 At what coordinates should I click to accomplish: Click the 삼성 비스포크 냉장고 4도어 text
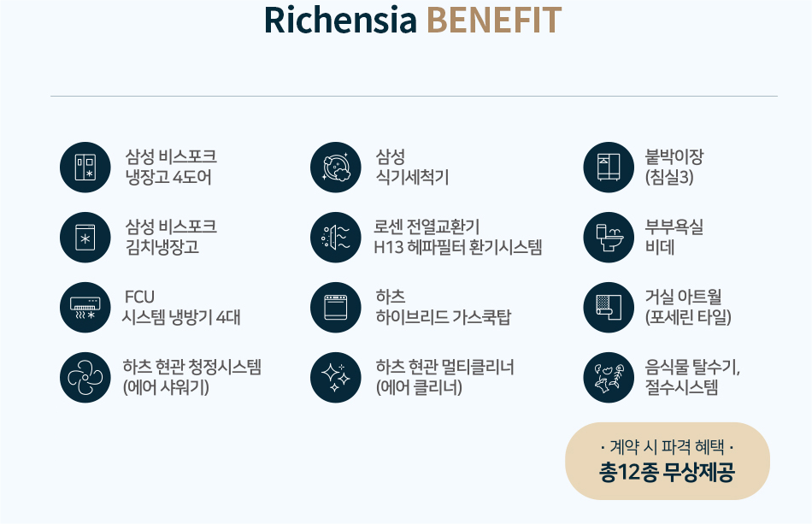point(171,168)
